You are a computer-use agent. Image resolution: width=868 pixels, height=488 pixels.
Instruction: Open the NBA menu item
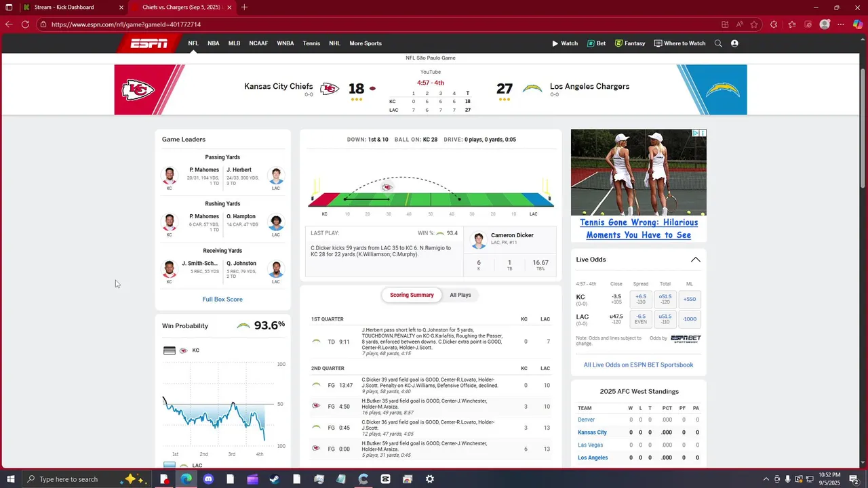214,43
